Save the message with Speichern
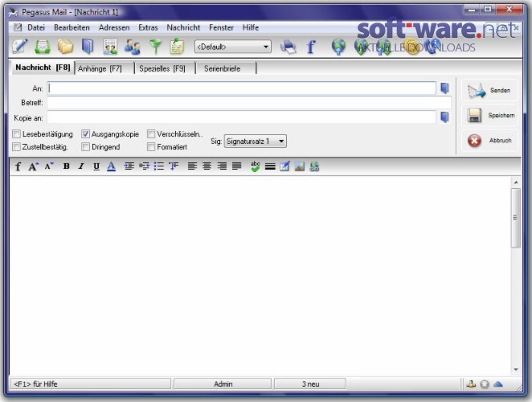532x402 pixels. tap(489, 116)
